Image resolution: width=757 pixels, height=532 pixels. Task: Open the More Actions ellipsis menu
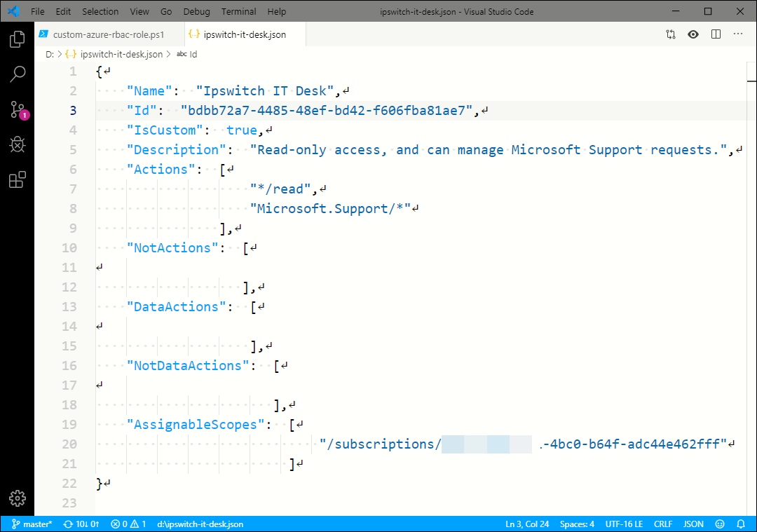point(738,34)
